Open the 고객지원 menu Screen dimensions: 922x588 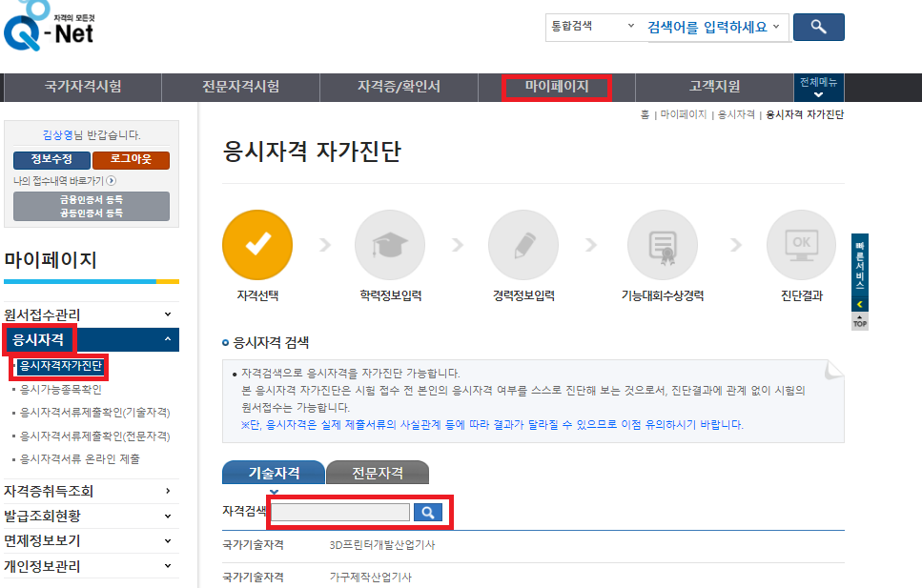[x=713, y=87]
